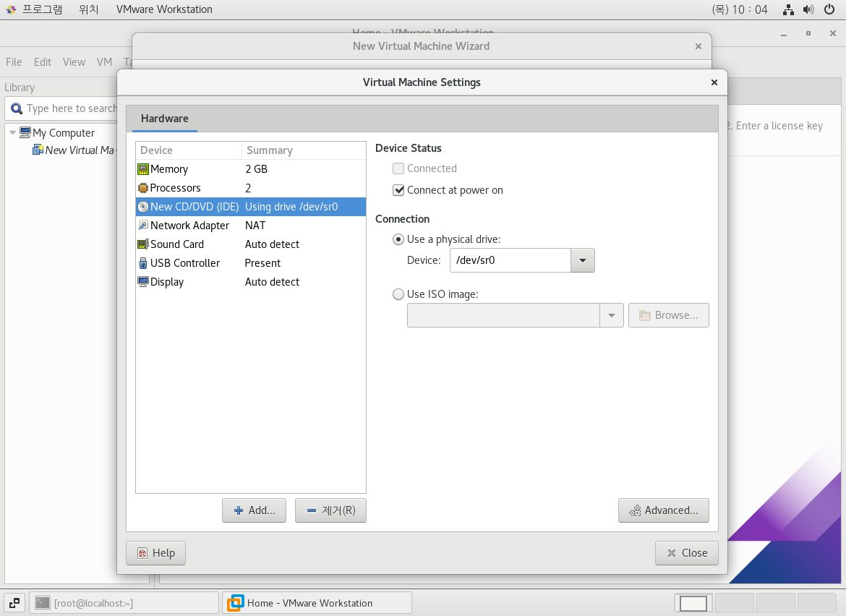Select New CD/DVD (IDE) row

[251, 207]
